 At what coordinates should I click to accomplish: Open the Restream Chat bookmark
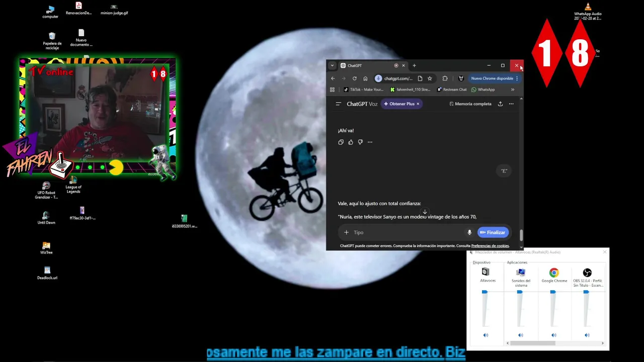(452, 89)
